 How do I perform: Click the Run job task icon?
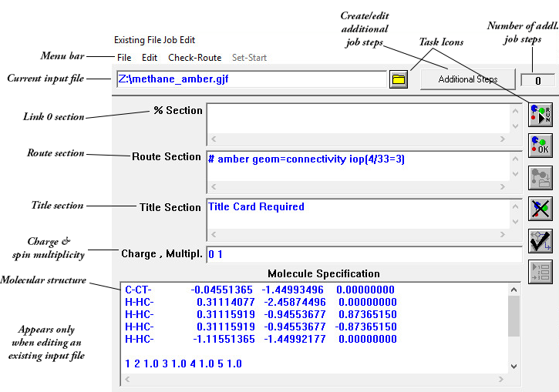coord(540,114)
